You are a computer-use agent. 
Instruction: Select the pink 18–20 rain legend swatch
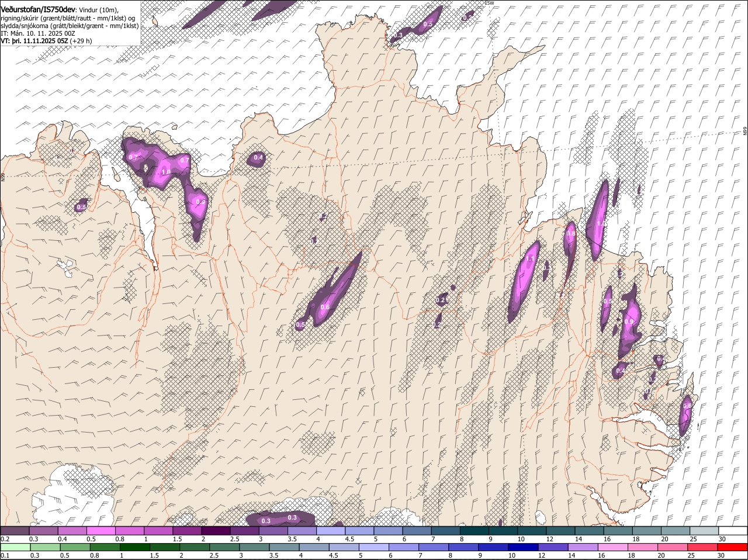[x=643, y=547]
